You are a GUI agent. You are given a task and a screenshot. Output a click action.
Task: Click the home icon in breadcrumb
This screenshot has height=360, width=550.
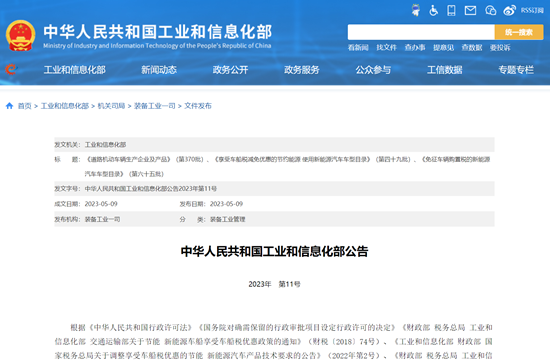pyautogui.click(x=9, y=106)
